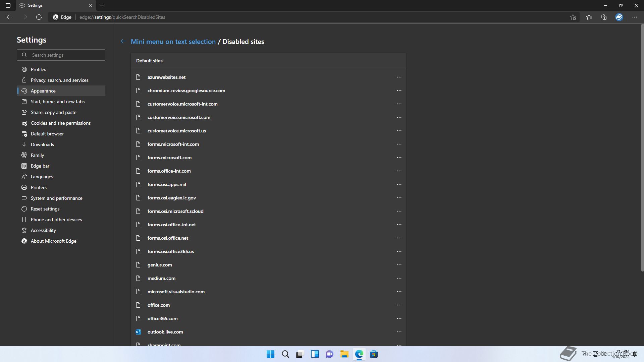
Task: Open Cookies and site permissions
Action: point(61,123)
